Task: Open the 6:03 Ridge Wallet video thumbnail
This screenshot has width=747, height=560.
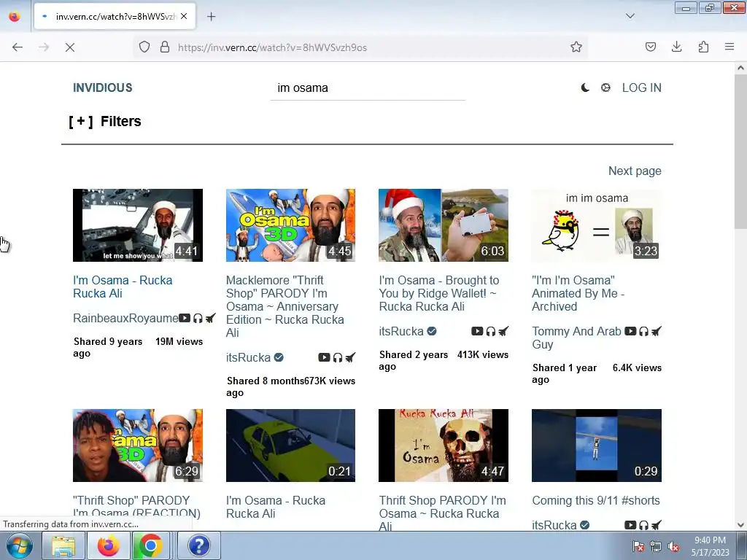Action: click(444, 225)
